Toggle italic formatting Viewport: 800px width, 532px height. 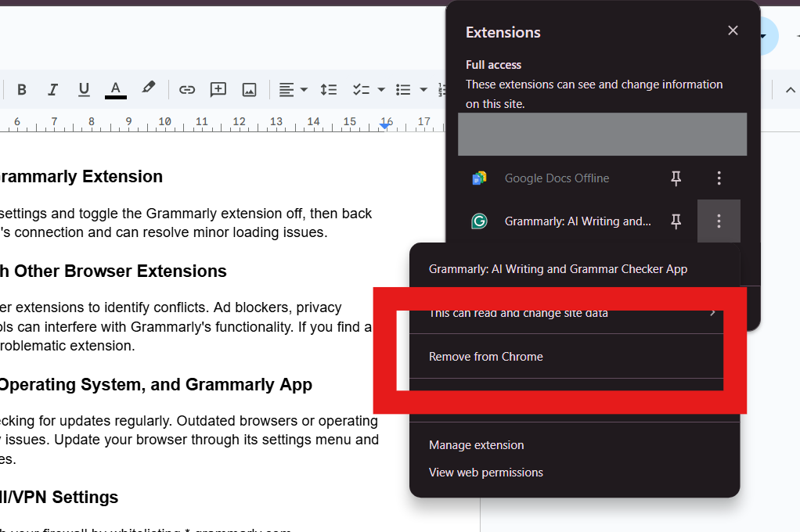52,90
